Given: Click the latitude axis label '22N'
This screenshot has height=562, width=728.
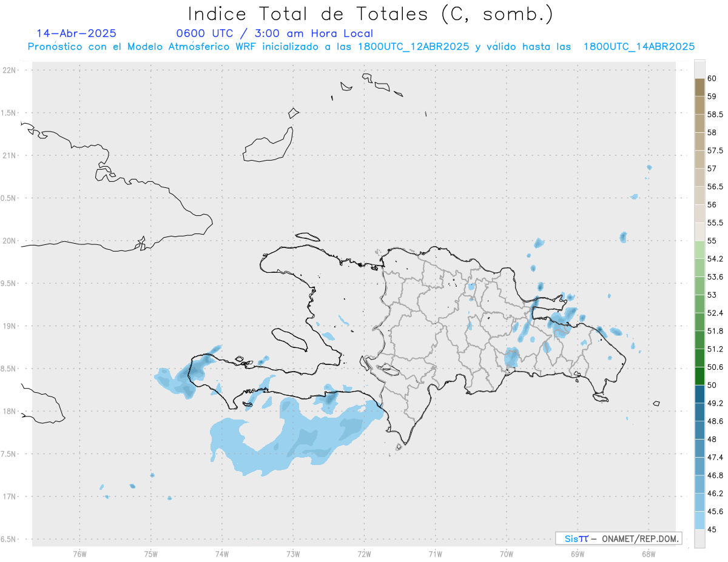Looking at the screenshot, I should point(10,70).
